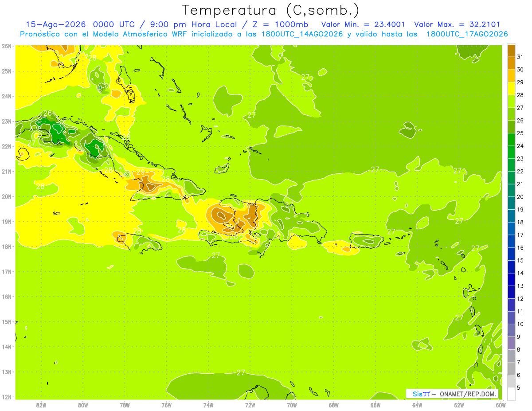Viewport: 532px width, 411px height.
Task: Click the 14N latitude axis label
Action: (7, 347)
